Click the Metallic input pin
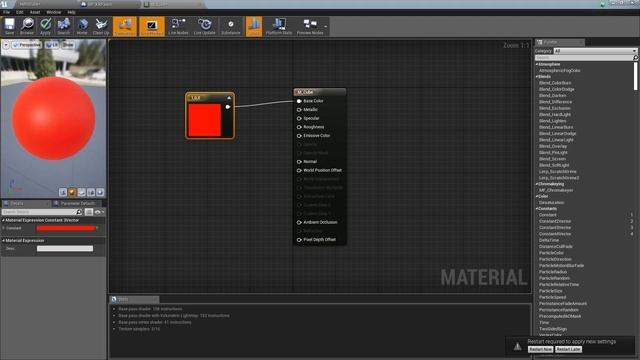 coord(299,110)
